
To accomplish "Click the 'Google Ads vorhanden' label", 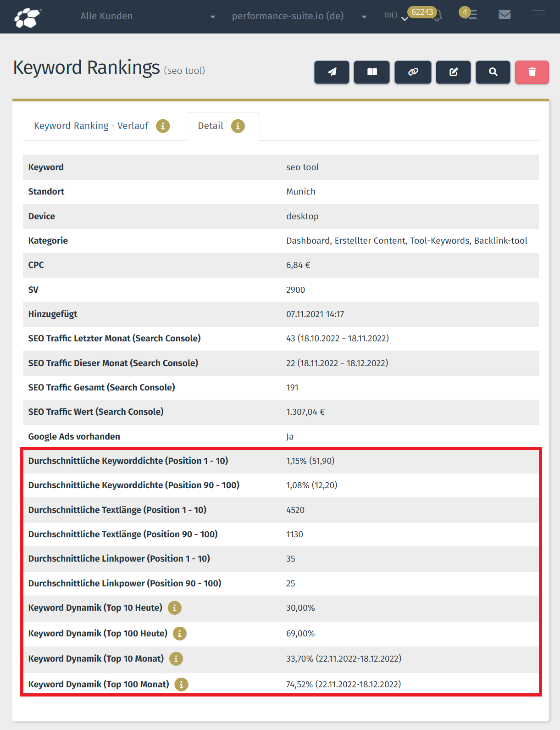I will pyautogui.click(x=74, y=437).
